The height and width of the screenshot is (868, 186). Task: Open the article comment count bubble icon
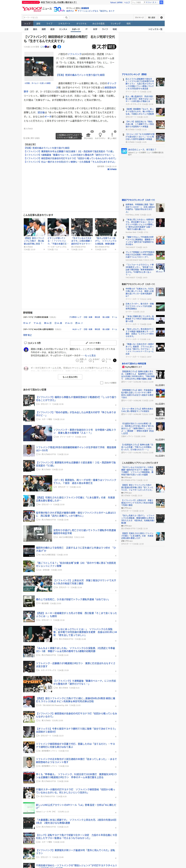(x=42, y=47)
